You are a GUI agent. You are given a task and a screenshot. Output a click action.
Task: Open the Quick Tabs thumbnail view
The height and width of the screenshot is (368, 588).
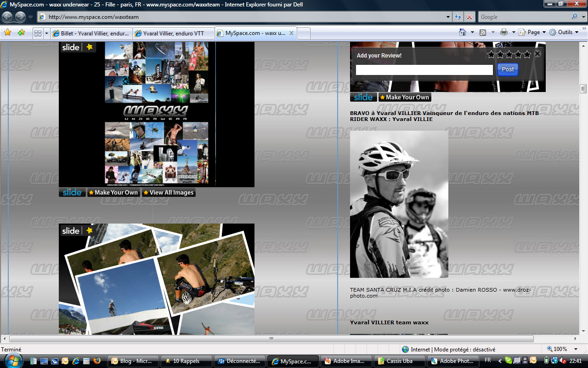tap(38, 33)
